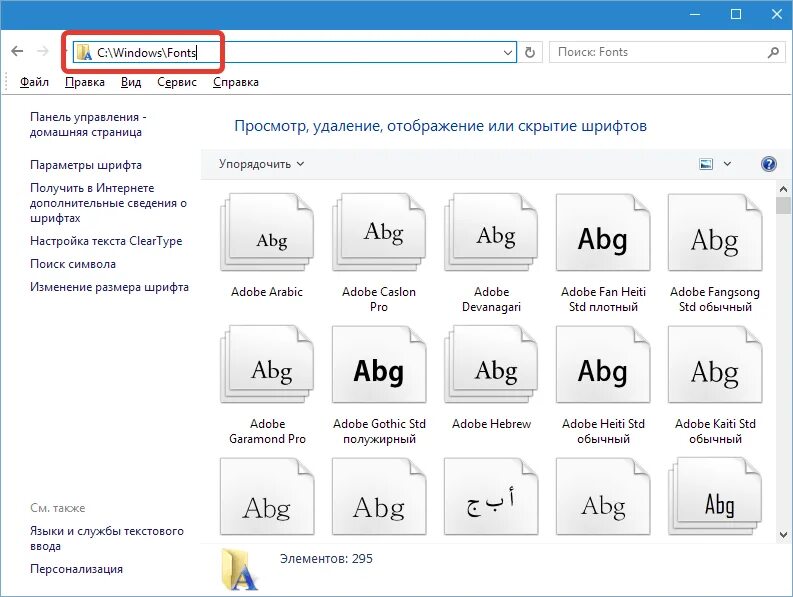Click the Back navigation arrow
Image resolution: width=793 pixels, height=597 pixels.
(17, 51)
